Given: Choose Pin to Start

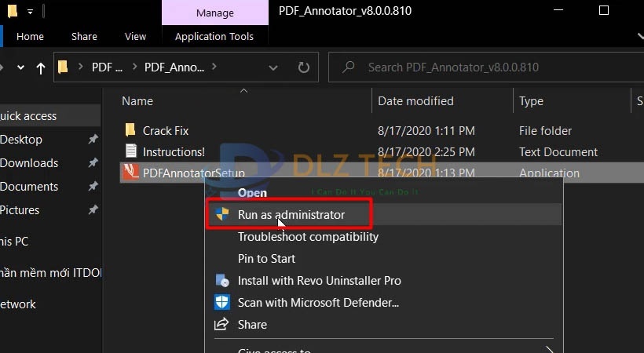Looking at the screenshot, I should [x=266, y=259].
